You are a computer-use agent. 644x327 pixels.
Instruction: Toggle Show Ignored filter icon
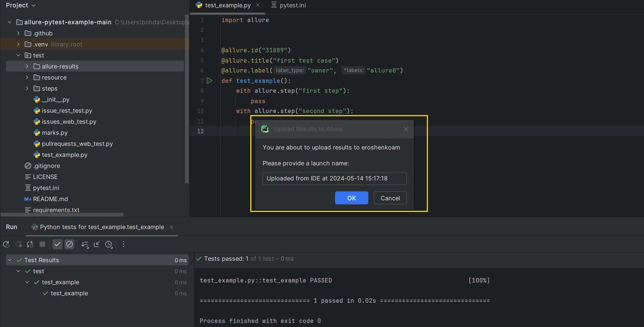[70, 244]
